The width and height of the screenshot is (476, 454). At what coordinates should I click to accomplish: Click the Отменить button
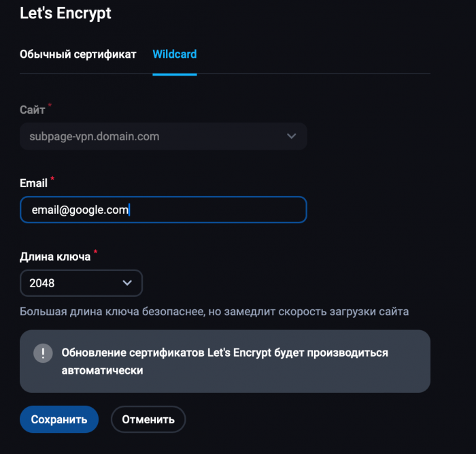tap(148, 419)
